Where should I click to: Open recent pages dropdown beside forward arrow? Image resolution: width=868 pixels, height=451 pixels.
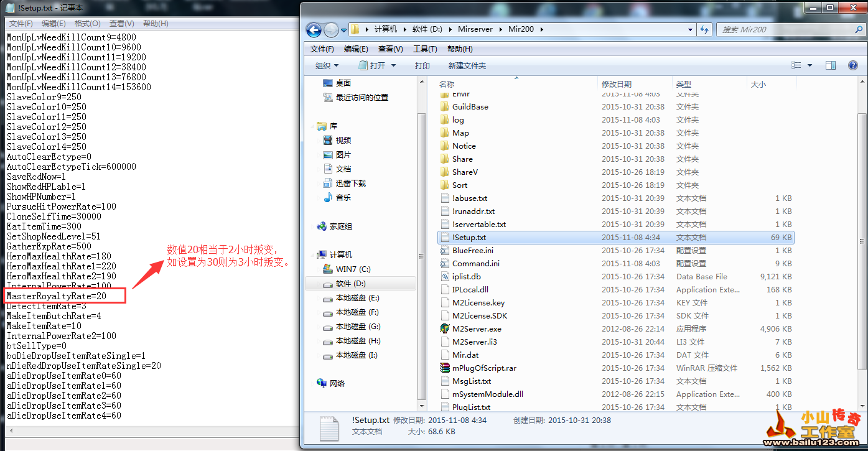coord(342,29)
